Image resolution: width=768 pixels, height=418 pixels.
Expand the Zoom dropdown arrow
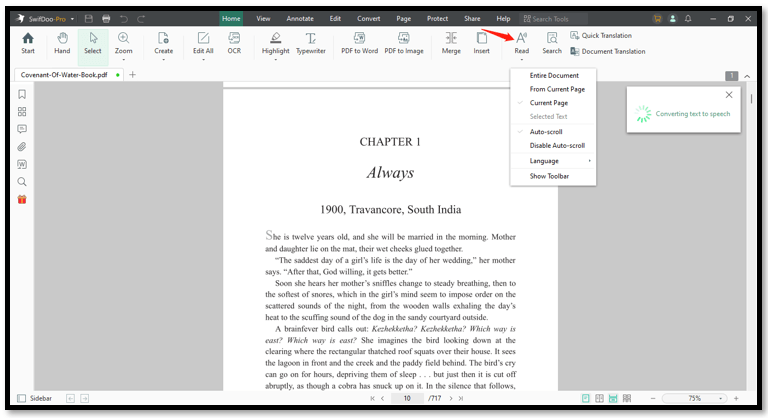pyautogui.click(x=123, y=59)
